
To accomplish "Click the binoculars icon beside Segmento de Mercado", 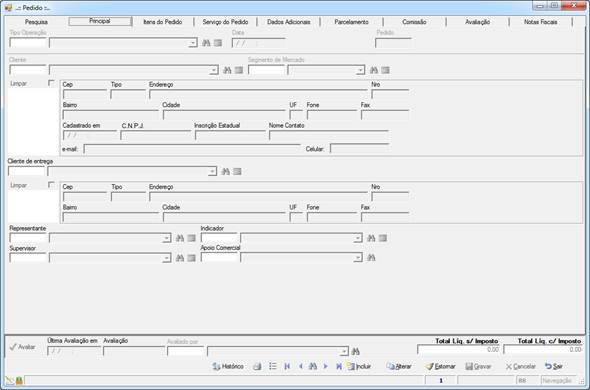I will pyautogui.click(x=374, y=70).
